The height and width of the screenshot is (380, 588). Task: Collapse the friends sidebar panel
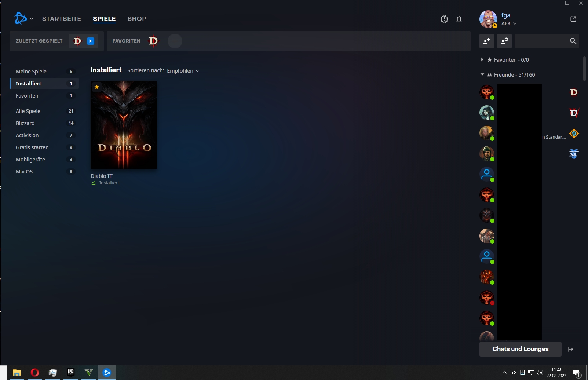(570, 349)
